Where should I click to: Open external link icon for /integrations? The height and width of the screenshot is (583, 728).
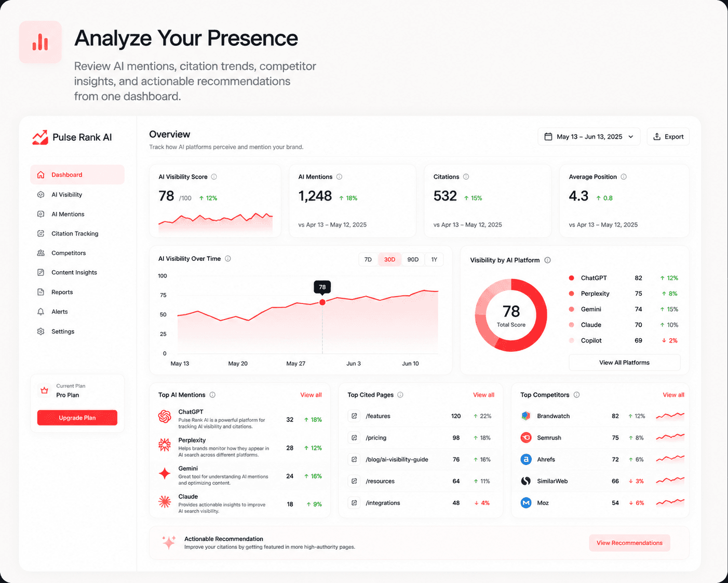pyautogui.click(x=354, y=503)
